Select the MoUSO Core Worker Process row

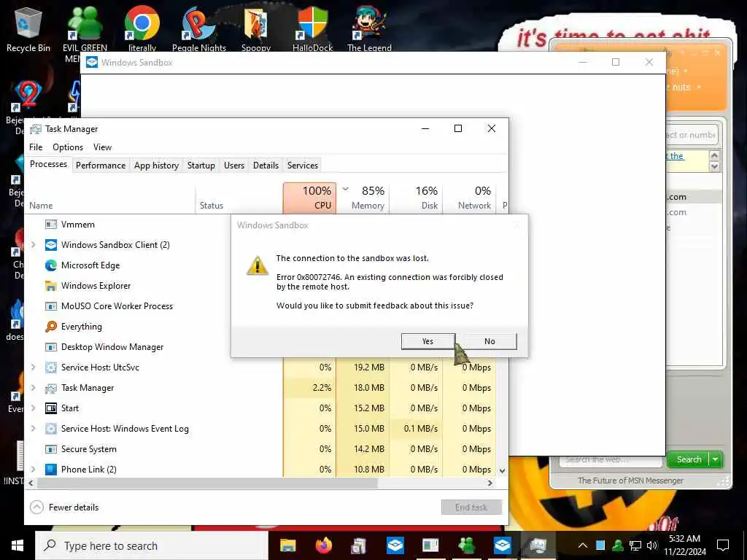tap(117, 306)
